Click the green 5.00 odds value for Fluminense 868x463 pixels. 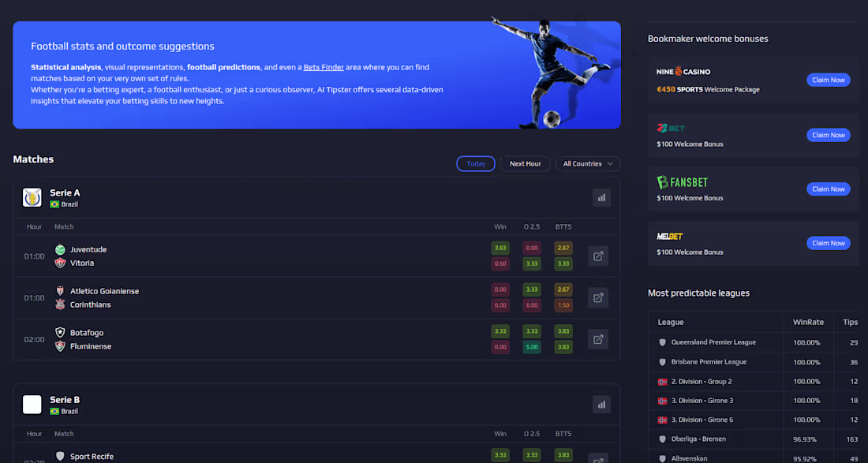click(x=532, y=346)
